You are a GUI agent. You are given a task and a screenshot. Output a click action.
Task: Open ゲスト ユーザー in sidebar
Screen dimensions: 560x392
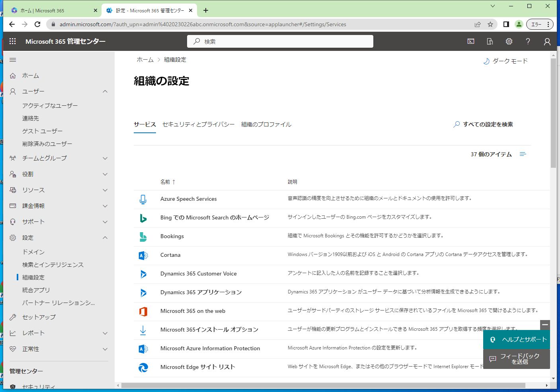[x=43, y=131]
